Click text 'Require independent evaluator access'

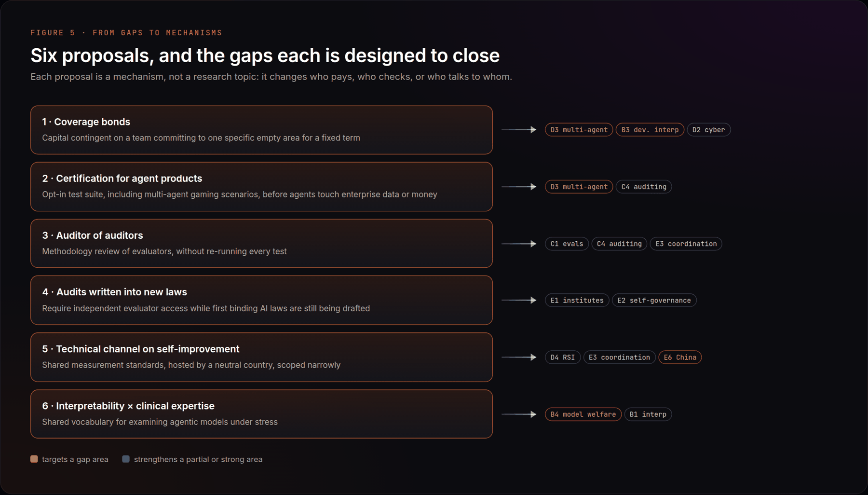[x=206, y=308]
